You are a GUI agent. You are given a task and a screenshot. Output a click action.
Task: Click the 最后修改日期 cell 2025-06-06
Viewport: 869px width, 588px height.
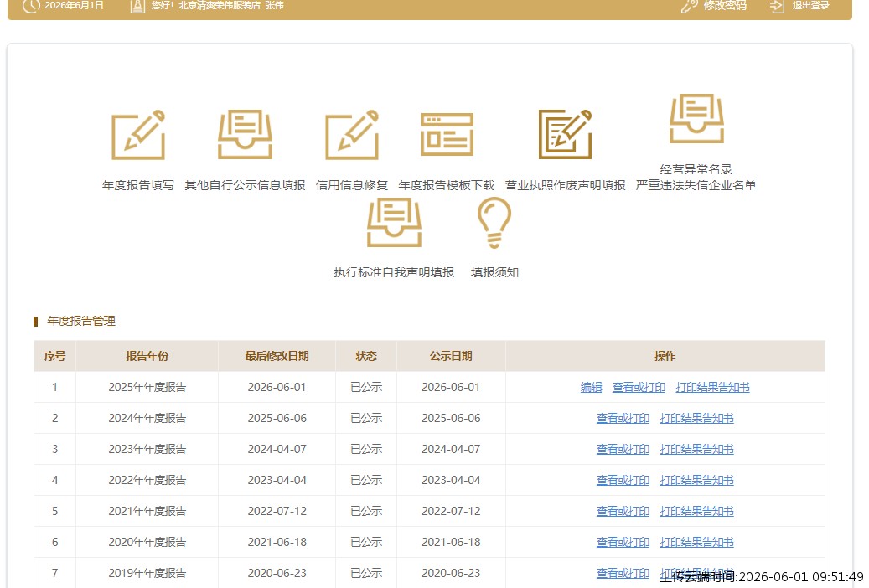point(277,419)
